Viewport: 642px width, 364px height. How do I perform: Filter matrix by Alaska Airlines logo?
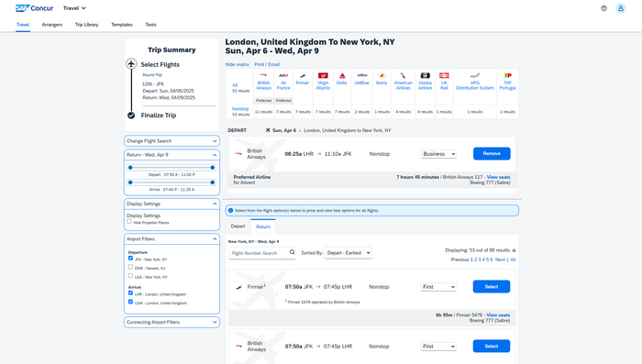425,75
